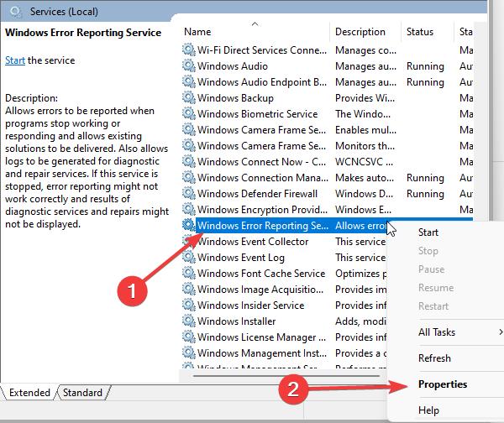Click gear icon beside Windows Connect Now
Viewport: 504px width, 423px height.
(189, 161)
